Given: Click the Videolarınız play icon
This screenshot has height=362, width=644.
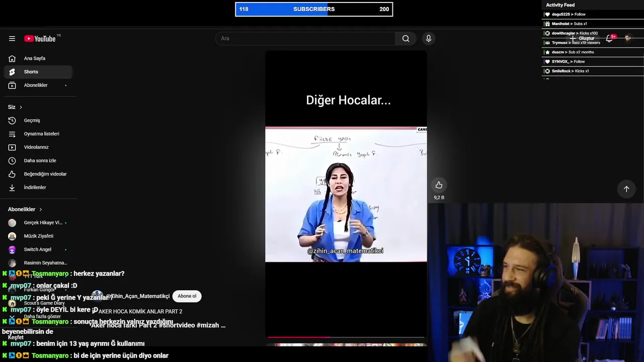Looking at the screenshot, I should (12, 147).
